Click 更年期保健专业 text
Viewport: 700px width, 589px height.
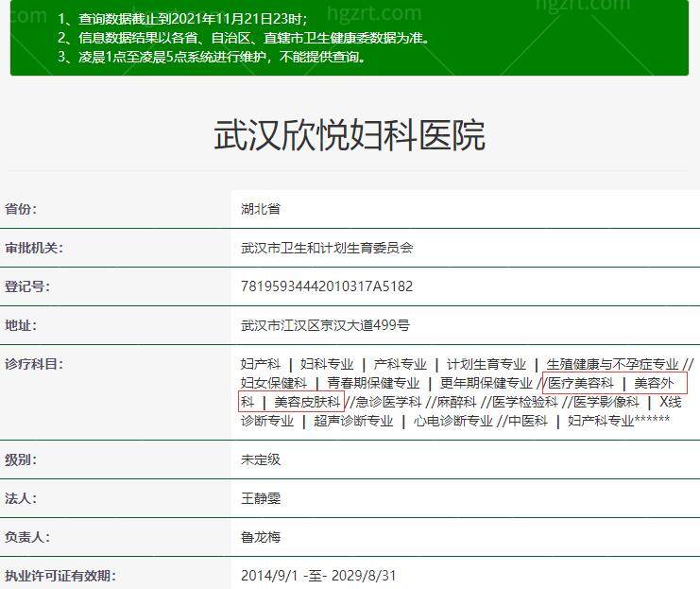click(x=487, y=383)
